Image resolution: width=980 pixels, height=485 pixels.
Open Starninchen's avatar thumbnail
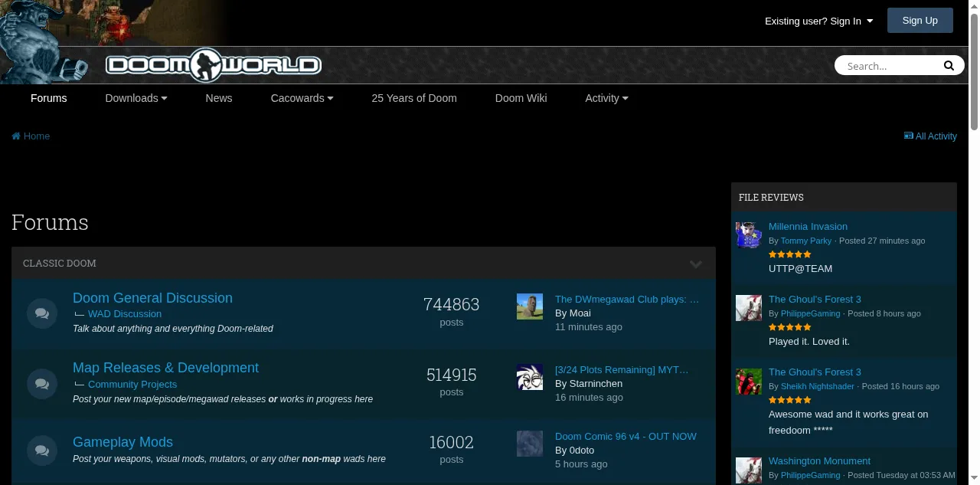pyautogui.click(x=530, y=377)
